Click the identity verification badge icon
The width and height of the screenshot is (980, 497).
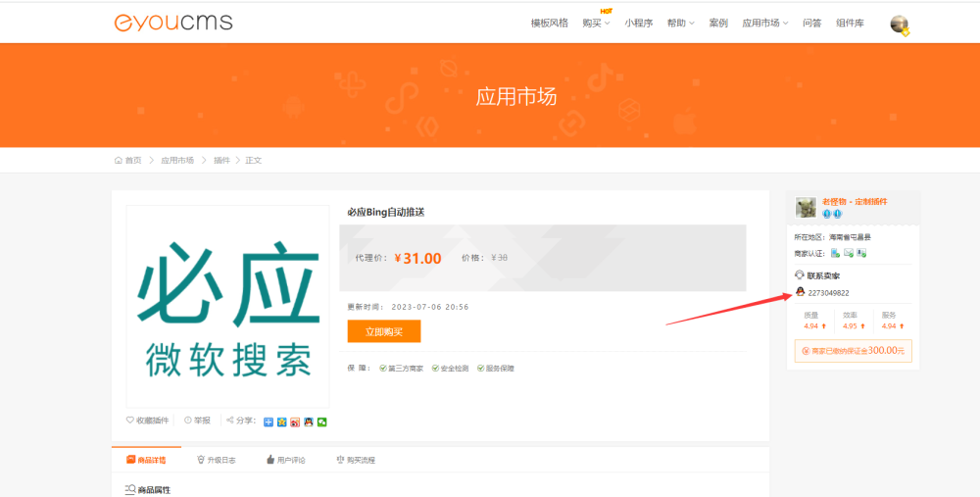pos(861,253)
